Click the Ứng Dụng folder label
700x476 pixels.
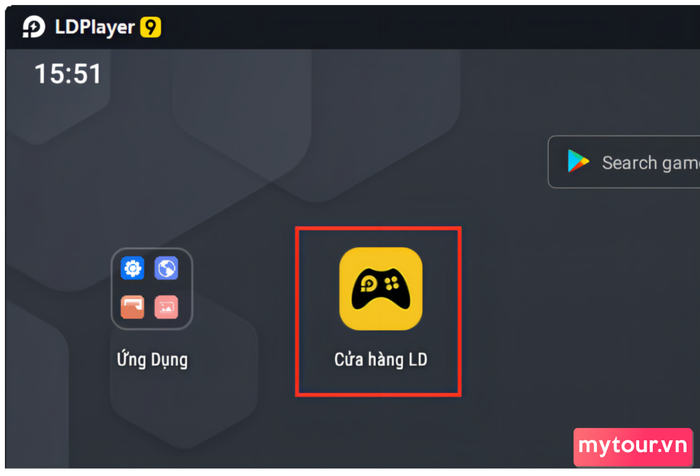152,359
